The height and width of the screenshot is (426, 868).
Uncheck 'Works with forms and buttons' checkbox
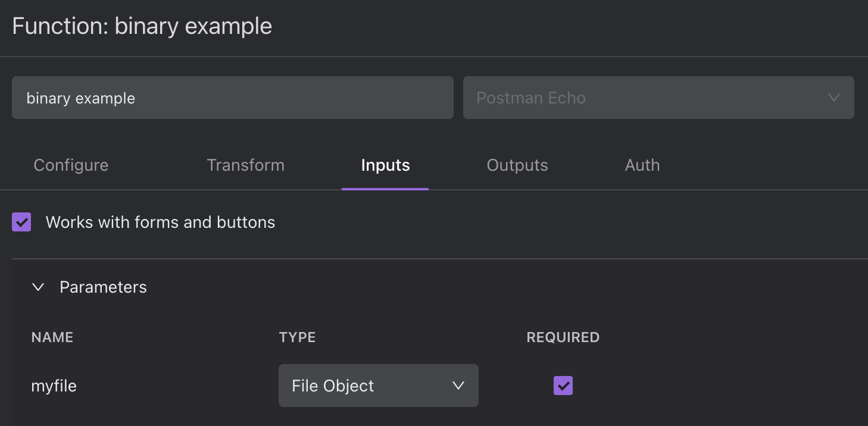pyautogui.click(x=21, y=223)
